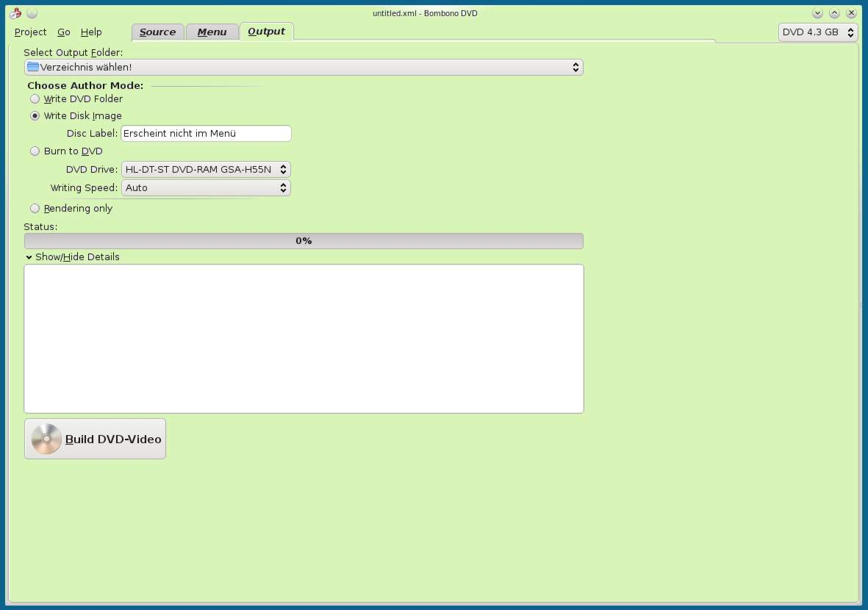The width and height of the screenshot is (868, 610).
Task: Click the DVD disc icon on Build button
Action: pyautogui.click(x=46, y=439)
